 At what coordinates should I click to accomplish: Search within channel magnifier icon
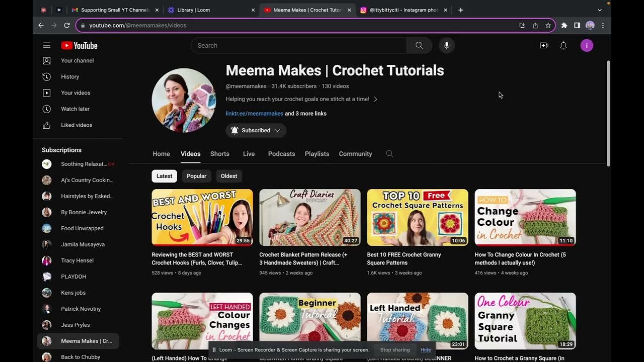tap(389, 154)
